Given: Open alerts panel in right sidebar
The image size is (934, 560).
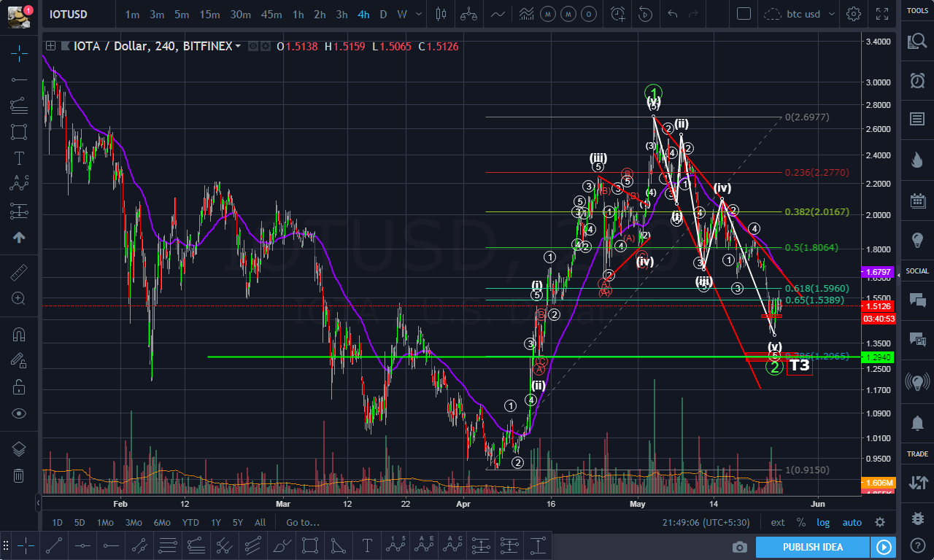Looking at the screenshot, I should tap(917, 80).
